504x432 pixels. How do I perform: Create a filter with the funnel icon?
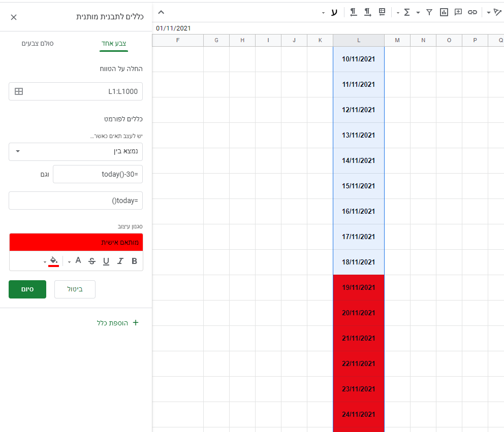click(429, 12)
